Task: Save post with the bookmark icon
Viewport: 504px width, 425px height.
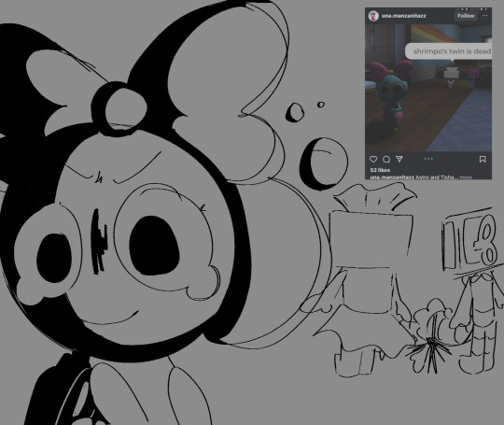Action: (x=483, y=159)
